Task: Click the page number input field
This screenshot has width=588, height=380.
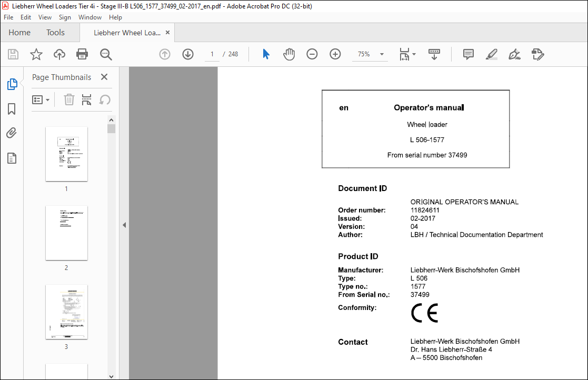Action: click(212, 54)
